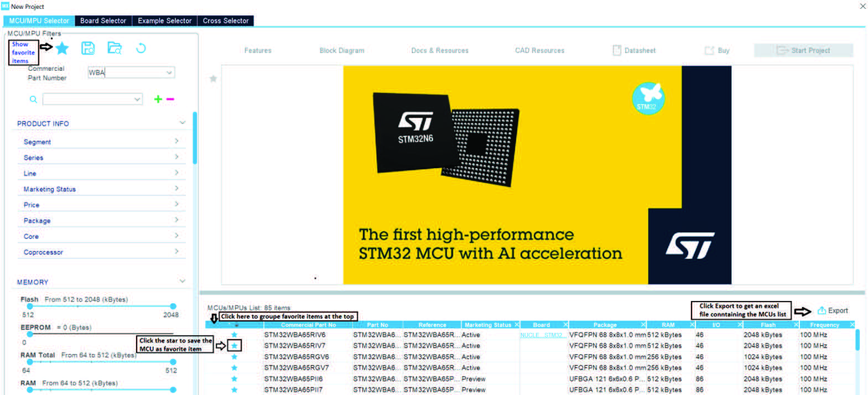Expand the Coprocessor filter

pyautogui.click(x=176, y=252)
